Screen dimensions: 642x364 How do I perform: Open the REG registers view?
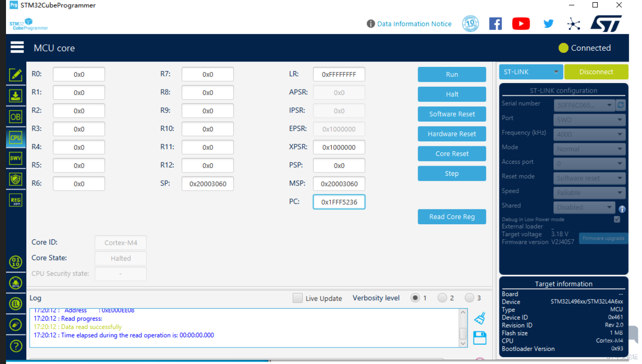tap(16, 200)
